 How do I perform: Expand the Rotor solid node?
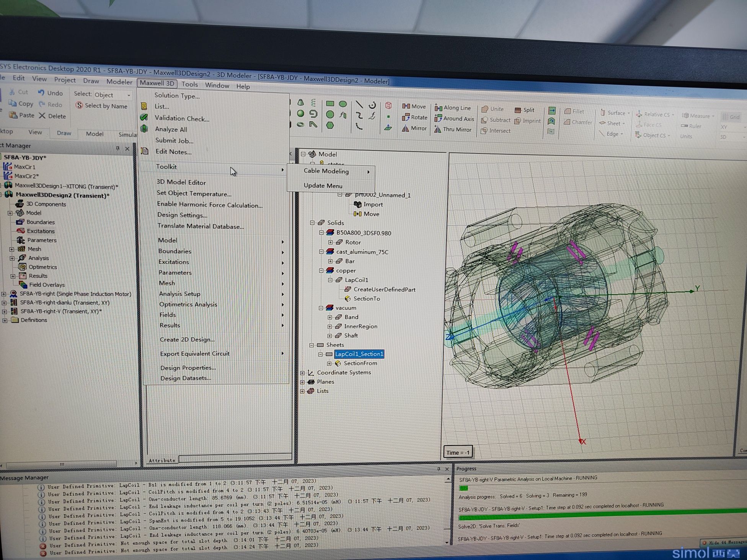point(330,242)
